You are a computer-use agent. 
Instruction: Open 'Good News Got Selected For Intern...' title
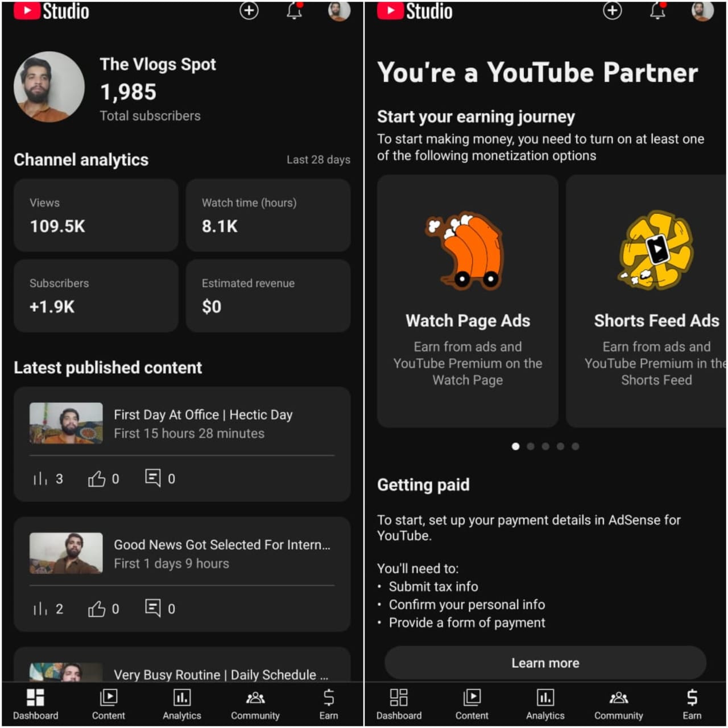click(222, 545)
